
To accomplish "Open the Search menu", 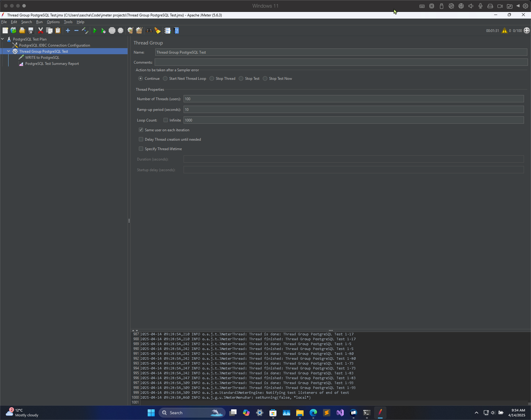I will (x=26, y=22).
